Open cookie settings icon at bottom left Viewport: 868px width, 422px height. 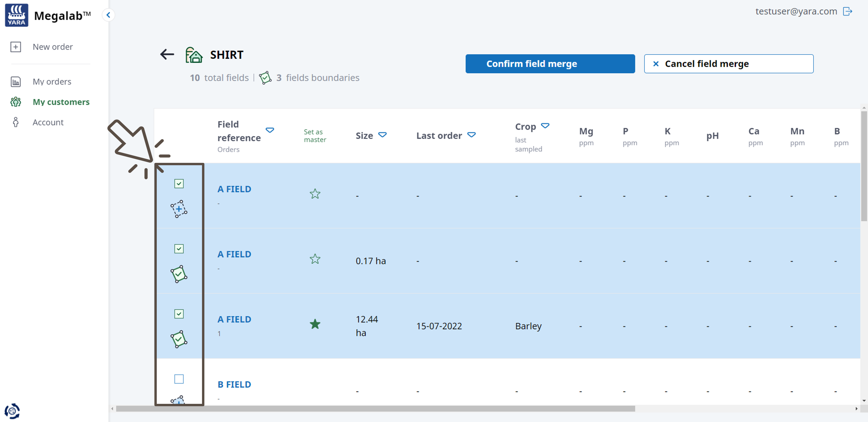pyautogui.click(x=12, y=411)
